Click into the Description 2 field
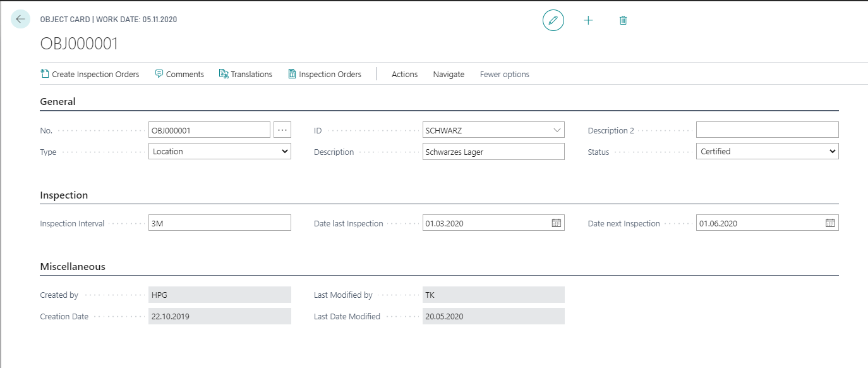The width and height of the screenshot is (868, 368). click(768, 130)
